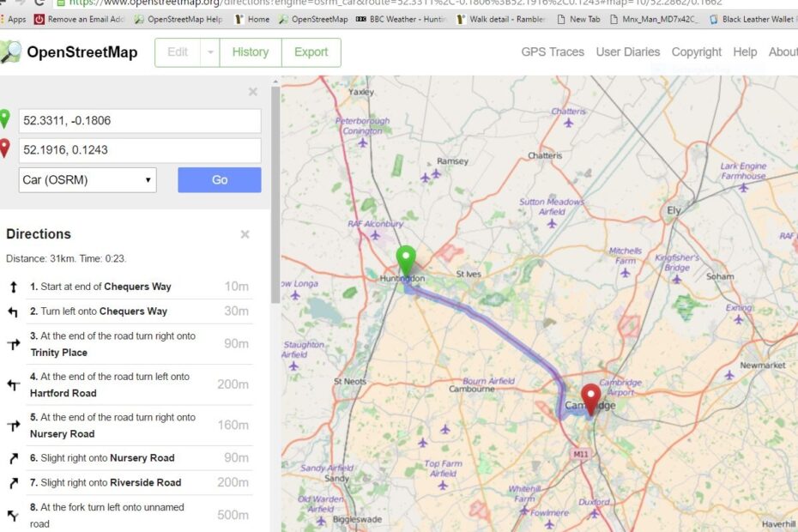Screen dimensions: 798x532
Task: Click slight-right icon for Riverside Road step
Action: pos(14,482)
